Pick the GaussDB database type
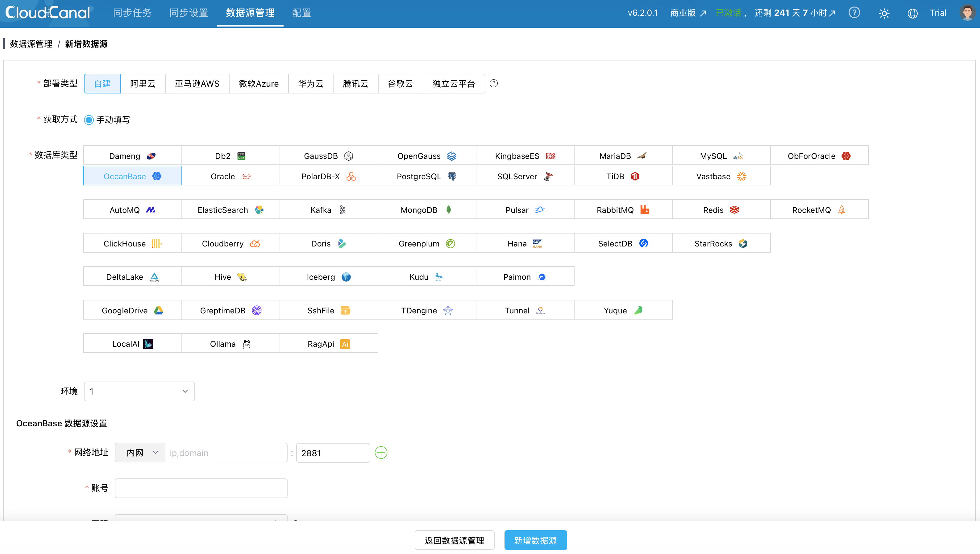Image resolution: width=980 pixels, height=554 pixels. coord(329,156)
